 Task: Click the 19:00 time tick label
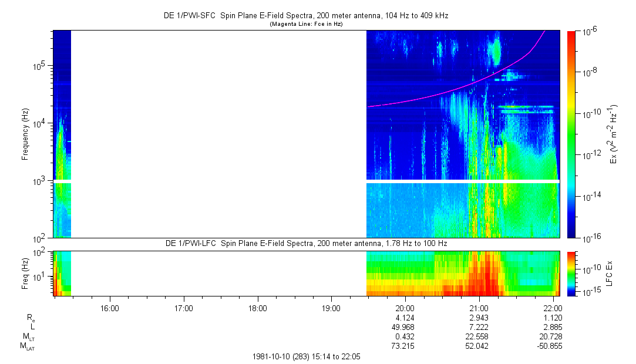point(332,308)
